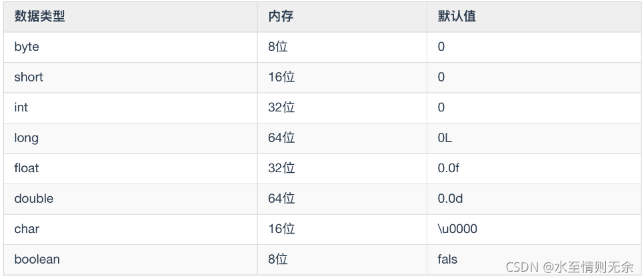Click the 默认值 column header
Image resolution: width=644 pixels, height=279 pixels.
456,17
